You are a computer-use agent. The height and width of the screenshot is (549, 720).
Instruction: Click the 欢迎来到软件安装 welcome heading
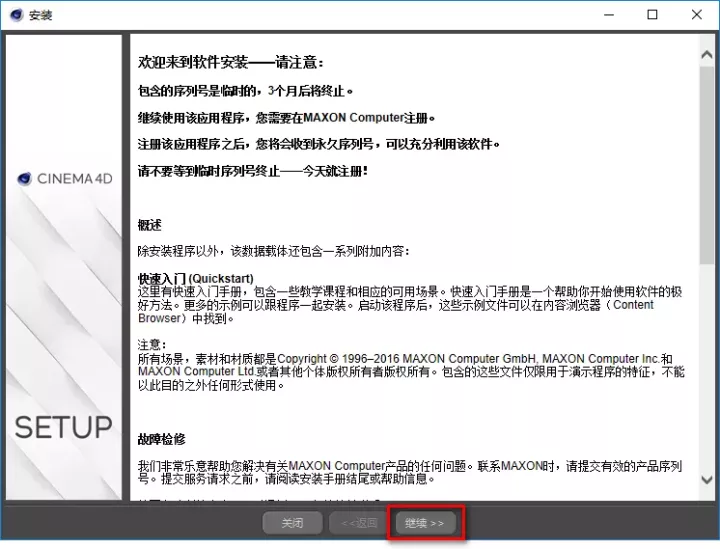click(x=230, y=62)
